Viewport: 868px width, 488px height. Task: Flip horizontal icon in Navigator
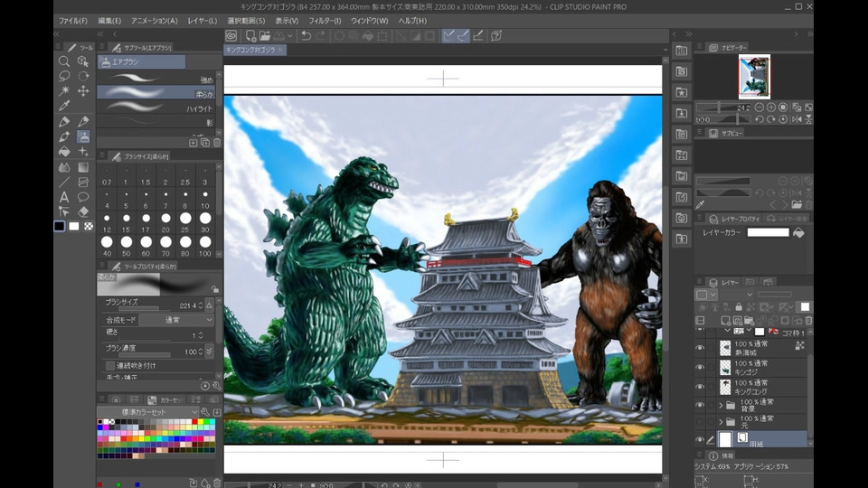tap(797, 119)
